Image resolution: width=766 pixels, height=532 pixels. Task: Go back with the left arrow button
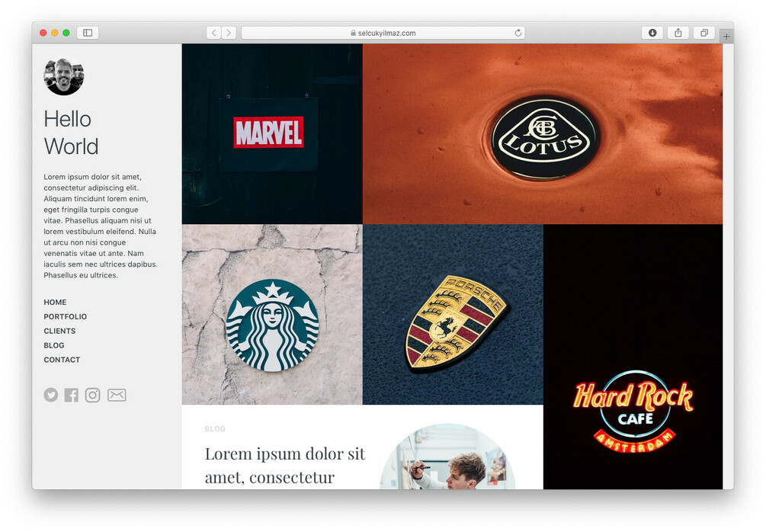coord(213,33)
